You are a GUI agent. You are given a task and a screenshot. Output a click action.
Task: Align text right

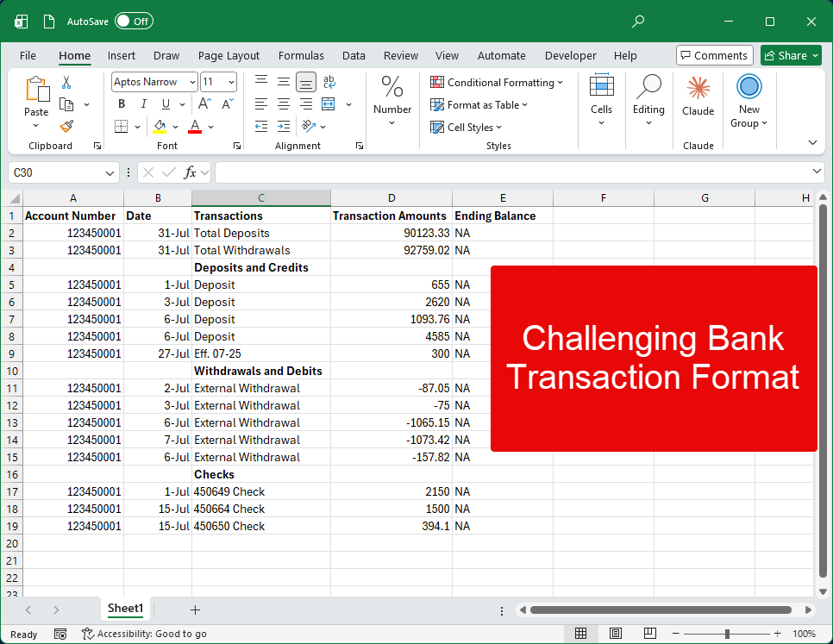point(306,104)
